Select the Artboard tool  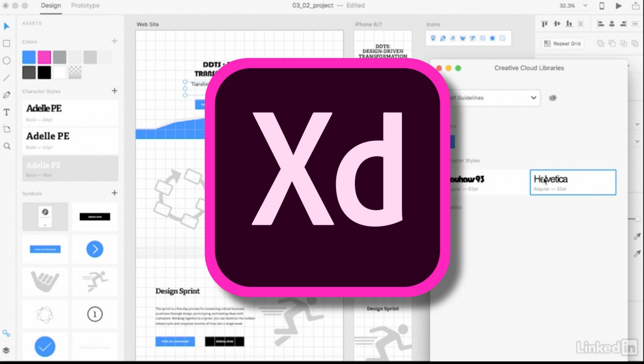click(x=6, y=129)
